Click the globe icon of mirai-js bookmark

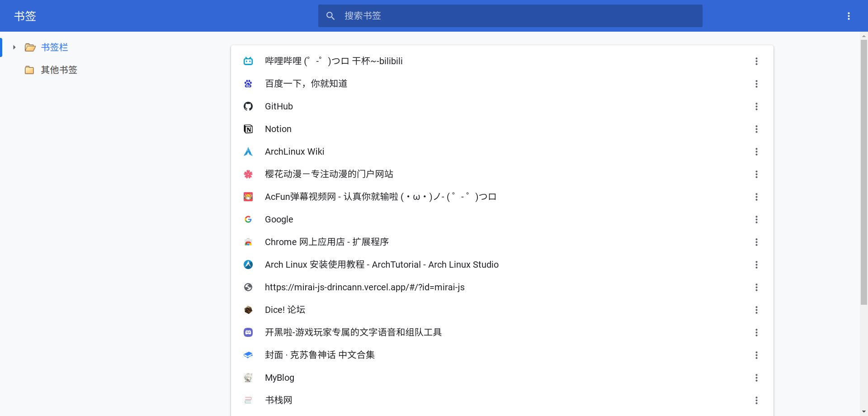pyautogui.click(x=248, y=287)
